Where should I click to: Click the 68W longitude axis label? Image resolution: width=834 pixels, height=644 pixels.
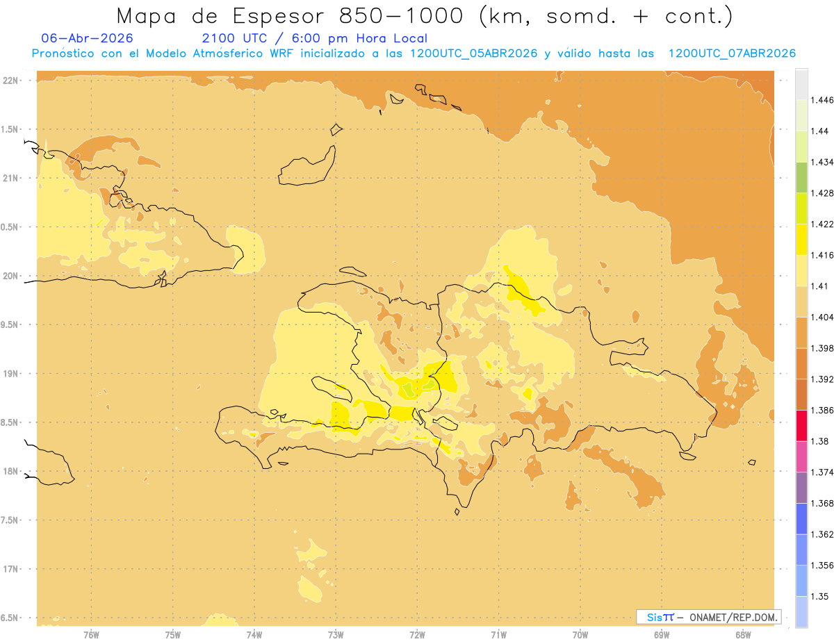(743, 634)
